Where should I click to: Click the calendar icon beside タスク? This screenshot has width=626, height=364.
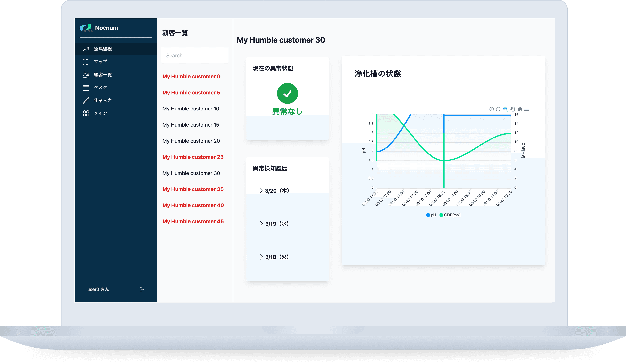(86, 87)
